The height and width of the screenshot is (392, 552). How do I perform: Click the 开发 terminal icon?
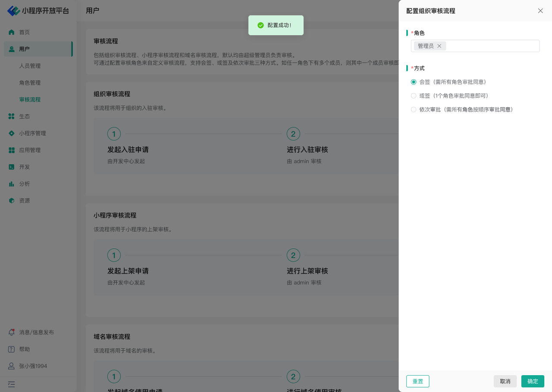click(x=12, y=167)
